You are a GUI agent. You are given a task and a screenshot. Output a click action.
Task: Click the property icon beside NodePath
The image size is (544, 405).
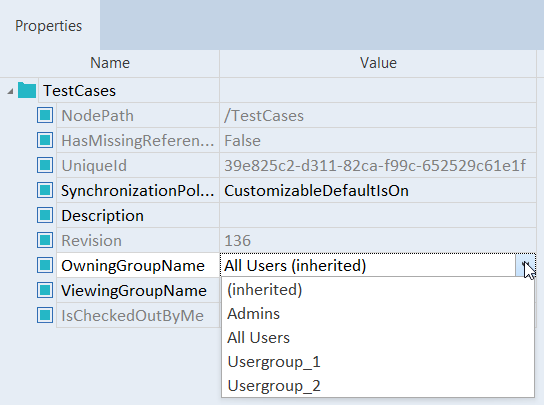point(45,115)
